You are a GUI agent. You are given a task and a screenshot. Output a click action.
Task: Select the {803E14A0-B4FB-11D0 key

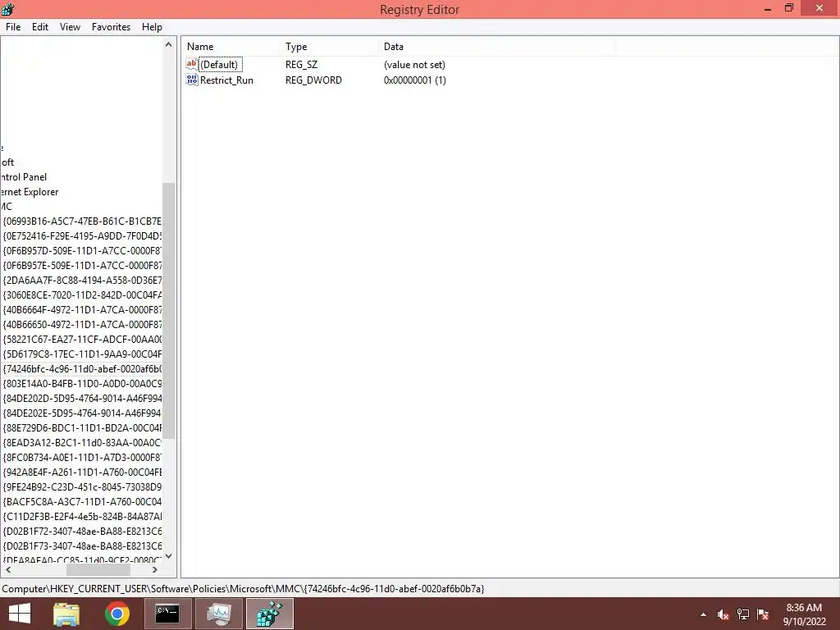82,384
